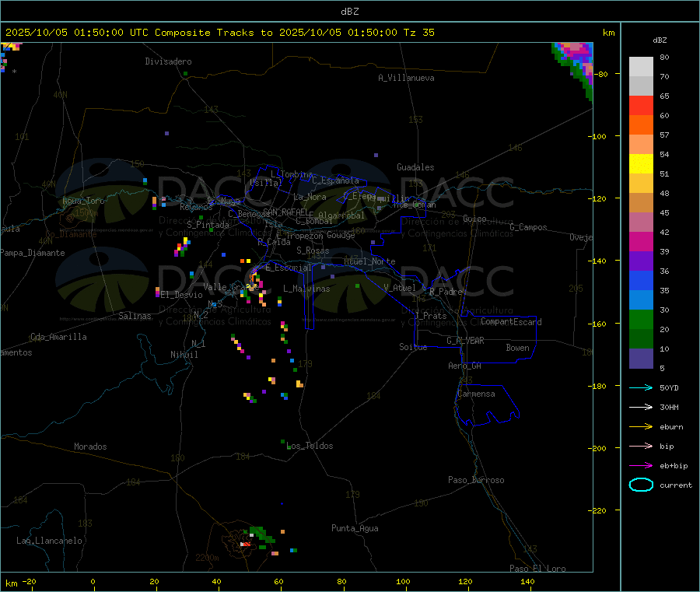
Task: Click the 'A_Villanueva' map label
Action: pos(406,78)
